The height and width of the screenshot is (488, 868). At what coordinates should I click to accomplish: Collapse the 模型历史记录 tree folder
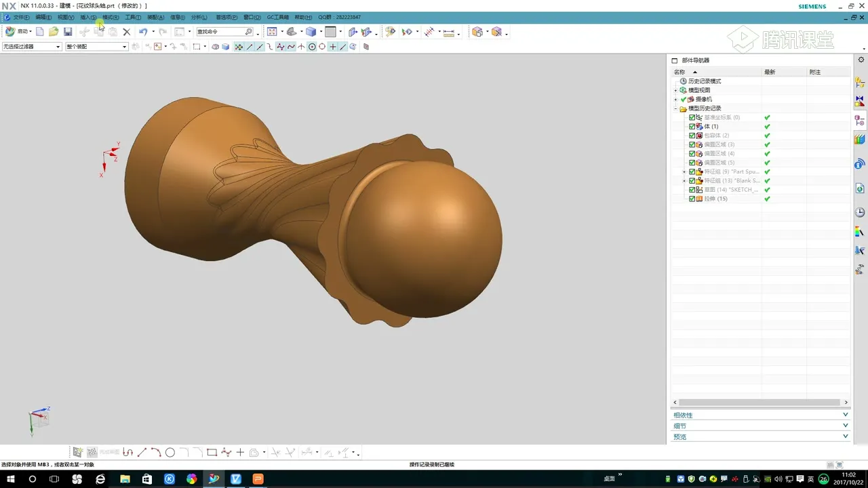coord(675,108)
